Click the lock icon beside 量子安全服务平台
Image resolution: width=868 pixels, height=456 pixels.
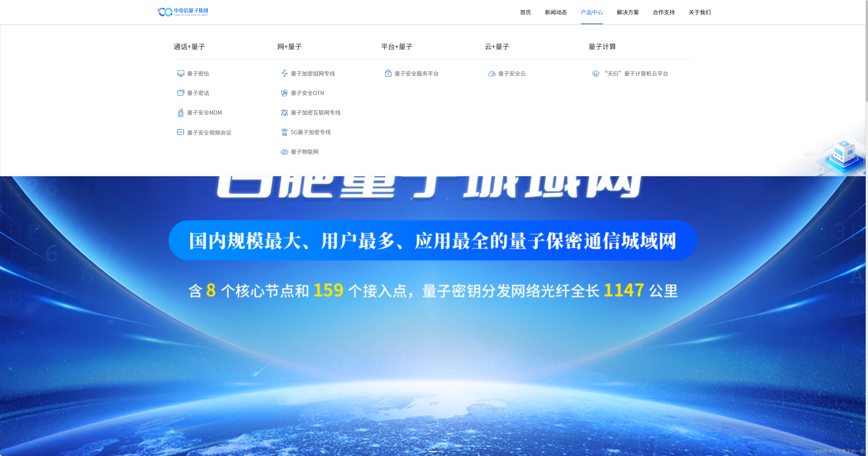tap(388, 74)
